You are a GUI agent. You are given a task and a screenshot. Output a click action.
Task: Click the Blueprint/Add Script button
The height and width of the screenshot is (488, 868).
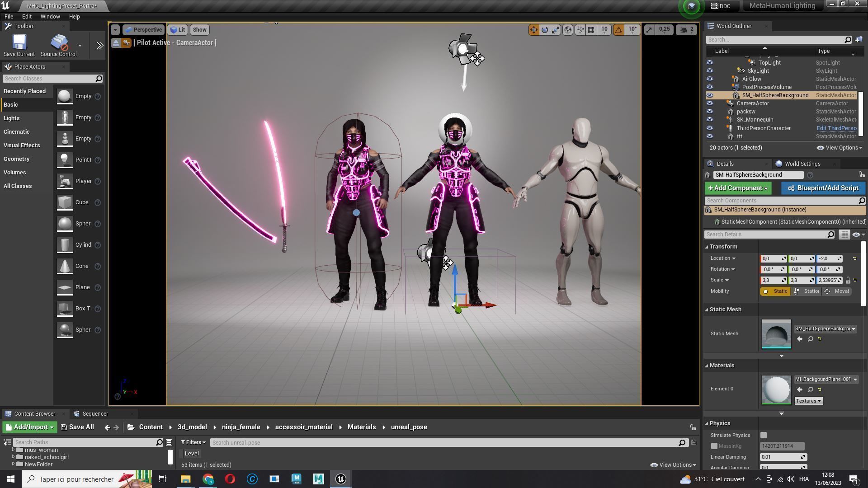(823, 188)
